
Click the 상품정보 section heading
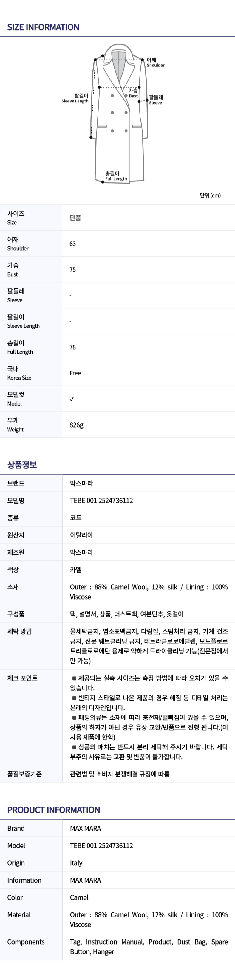tap(22, 465)
